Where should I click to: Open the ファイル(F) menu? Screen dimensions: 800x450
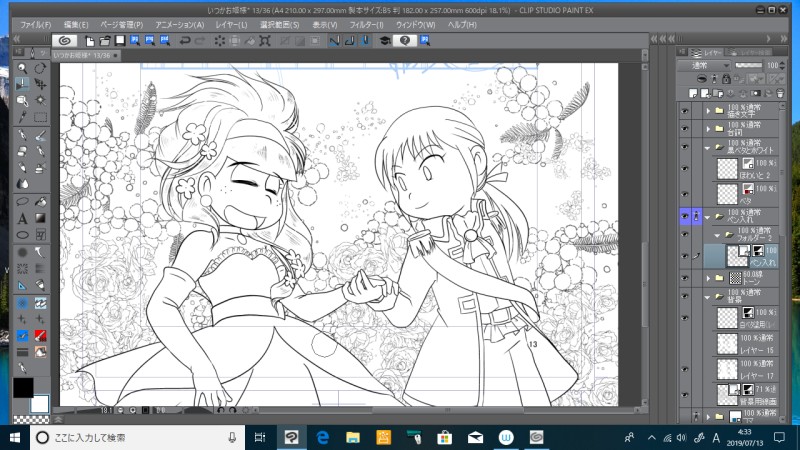point(35,24)
